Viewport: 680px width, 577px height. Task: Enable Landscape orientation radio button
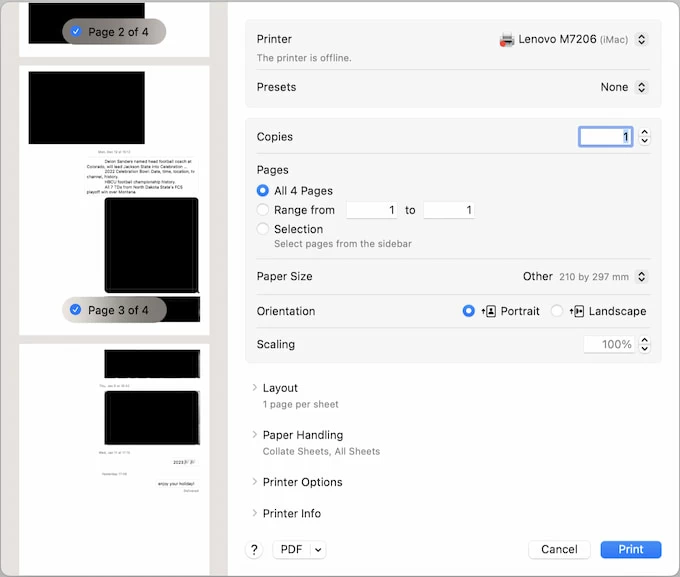557,311
